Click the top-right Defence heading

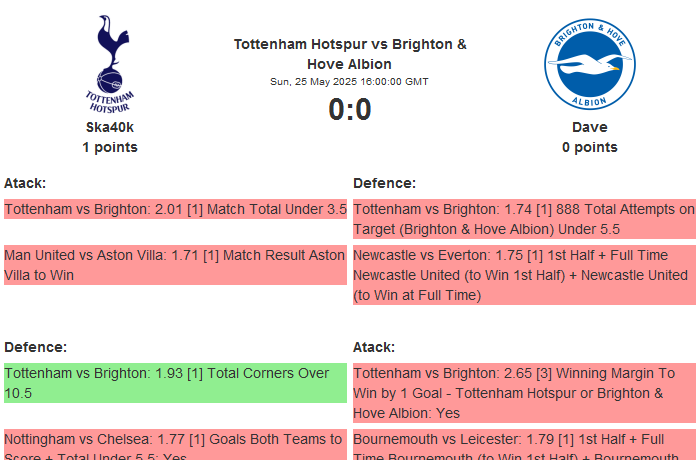384,183
